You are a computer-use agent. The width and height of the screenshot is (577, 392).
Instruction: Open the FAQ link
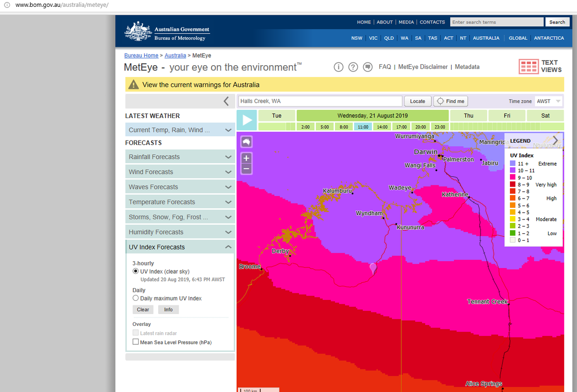coord(385,67)
